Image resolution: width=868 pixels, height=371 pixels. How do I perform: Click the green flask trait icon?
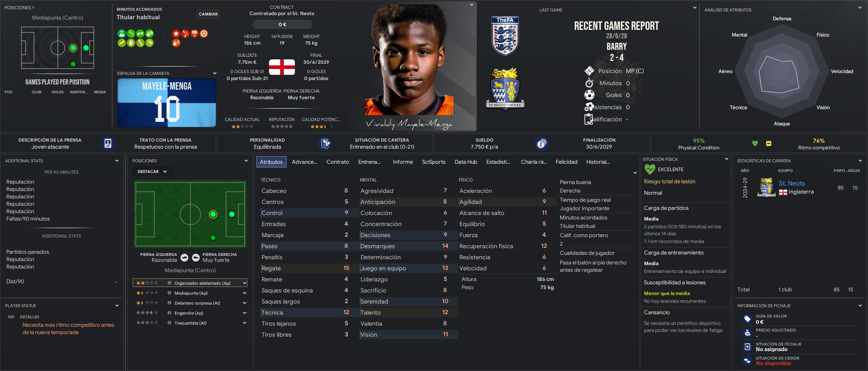(x=121, y=34)
